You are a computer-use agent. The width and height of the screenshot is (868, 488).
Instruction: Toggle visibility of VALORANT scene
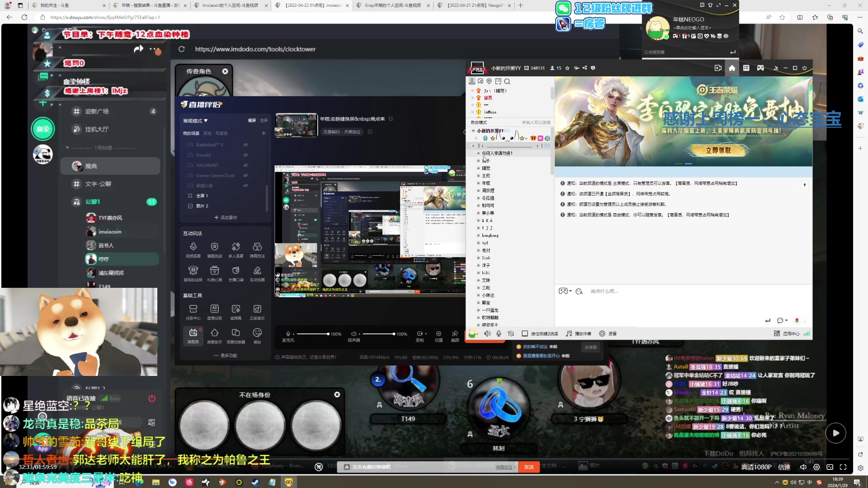click(245, 165)
